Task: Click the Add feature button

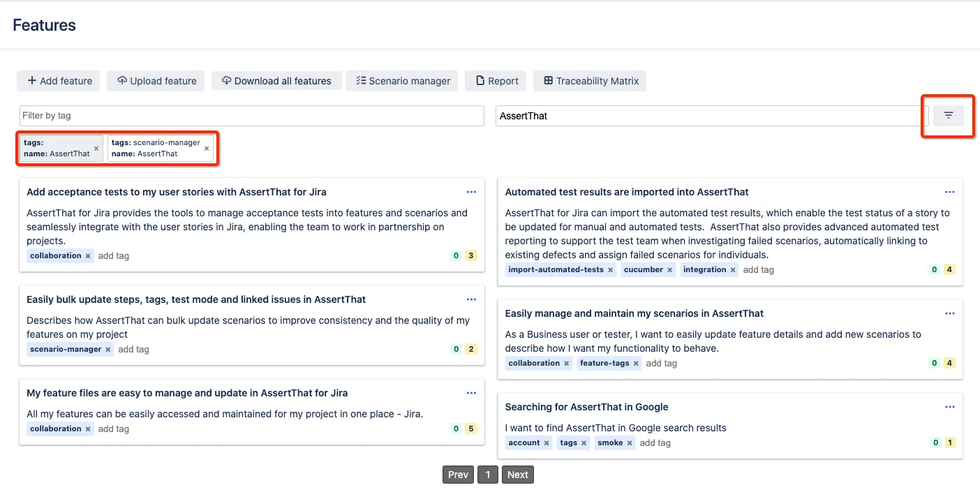Action: tap(59, 81)
